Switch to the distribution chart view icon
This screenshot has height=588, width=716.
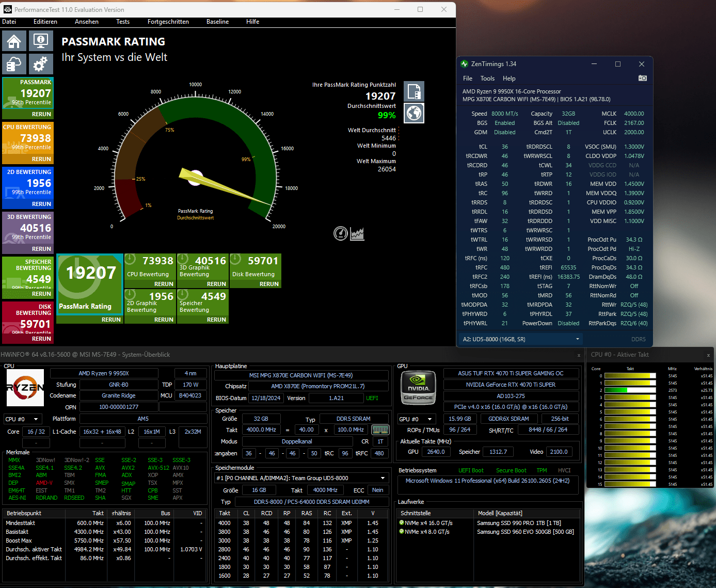point(357,233)
